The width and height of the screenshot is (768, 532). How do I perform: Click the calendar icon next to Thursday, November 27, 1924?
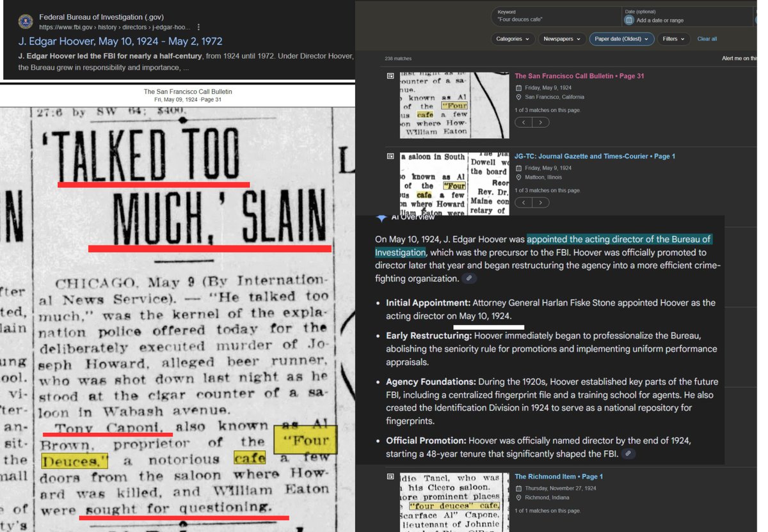pyautogui.click(x=518, y=488)
